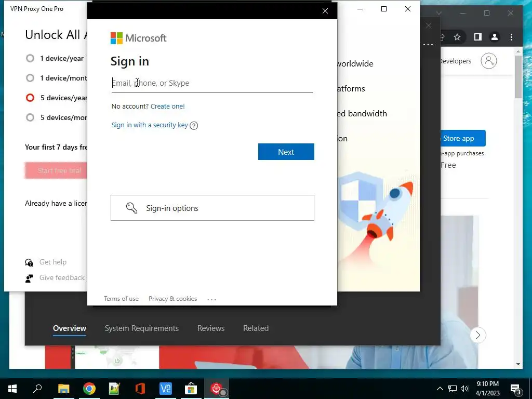Screen dimensions: 532x399
Task: Click the Start free trial button
Action: (56, 170)
